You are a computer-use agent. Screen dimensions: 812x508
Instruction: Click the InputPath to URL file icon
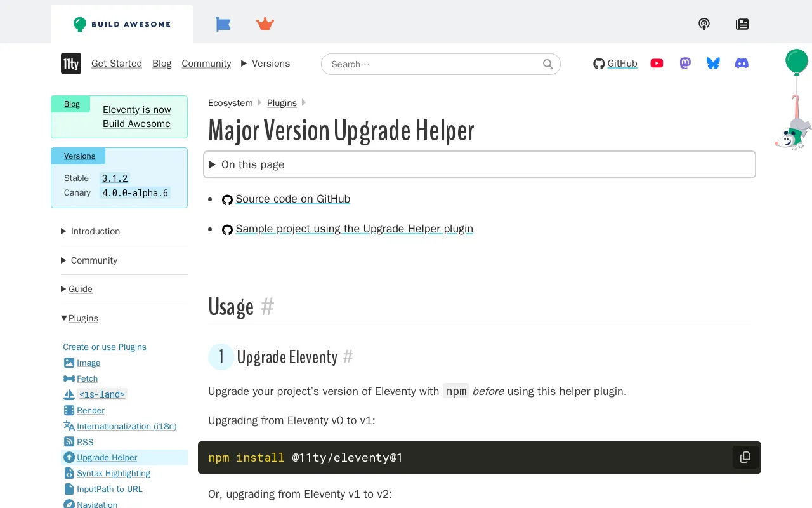click(x=69, y=489)
